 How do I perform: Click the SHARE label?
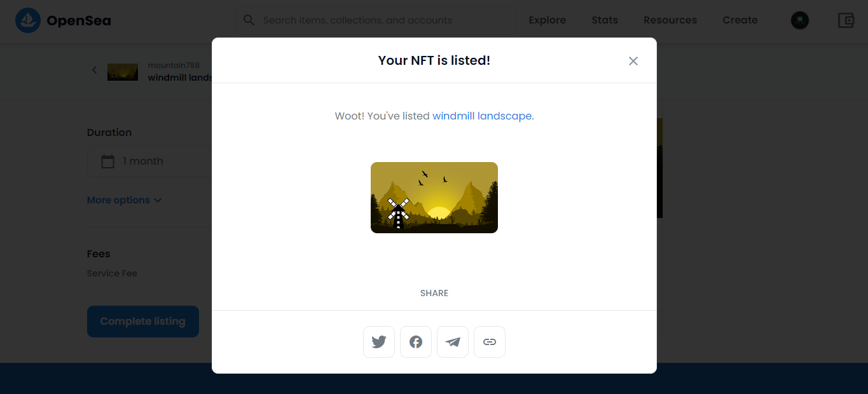(434, 293)
